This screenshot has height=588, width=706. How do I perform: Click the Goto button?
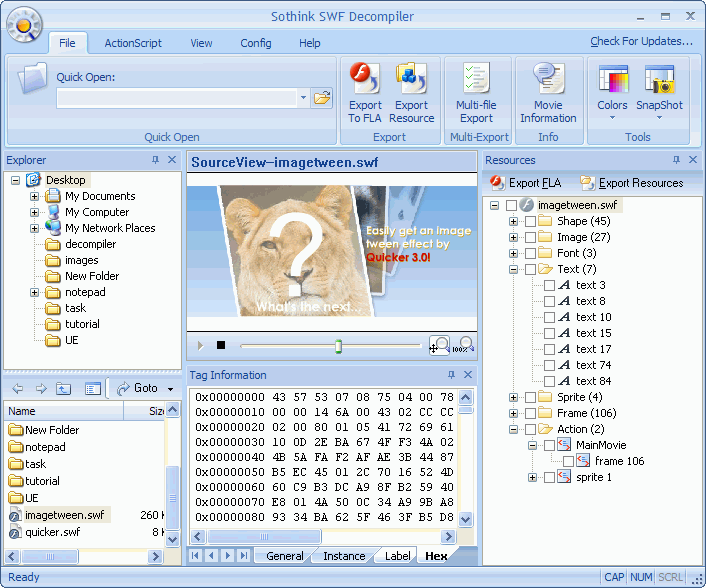tap(137, 388)
